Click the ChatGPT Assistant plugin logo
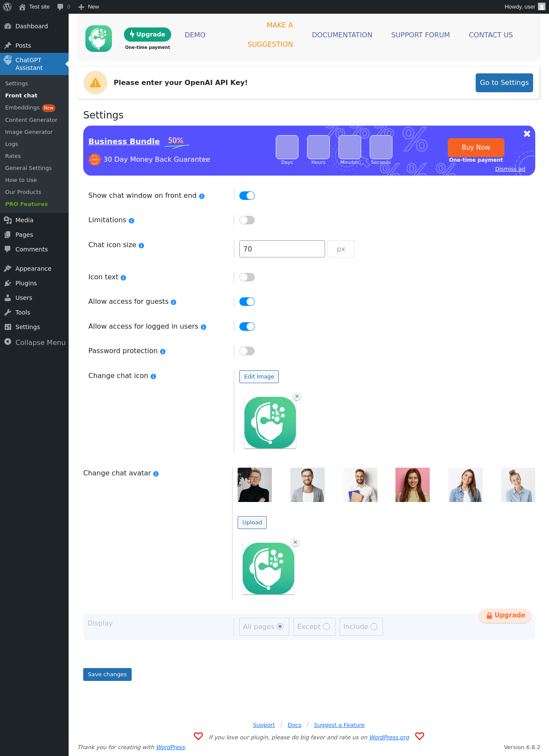549x756 pixels. tap(99, 39)
